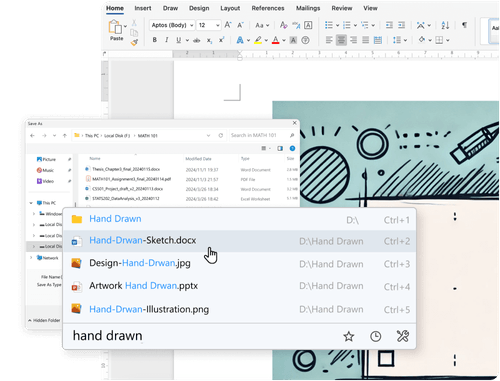Click the Cut scissors icon

pyautogui.click(x=134, y=23)
